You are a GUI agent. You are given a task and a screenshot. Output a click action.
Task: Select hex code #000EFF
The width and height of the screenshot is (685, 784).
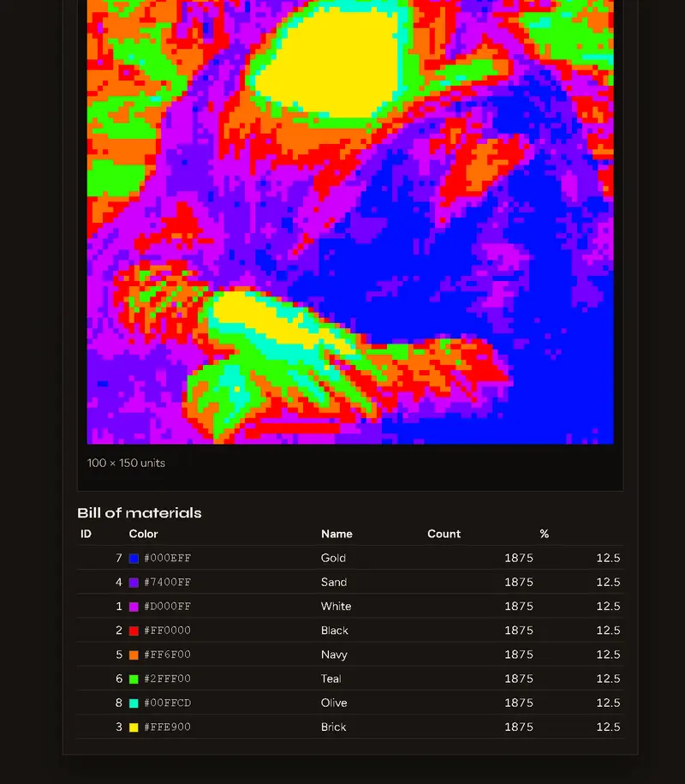point(167,558)
